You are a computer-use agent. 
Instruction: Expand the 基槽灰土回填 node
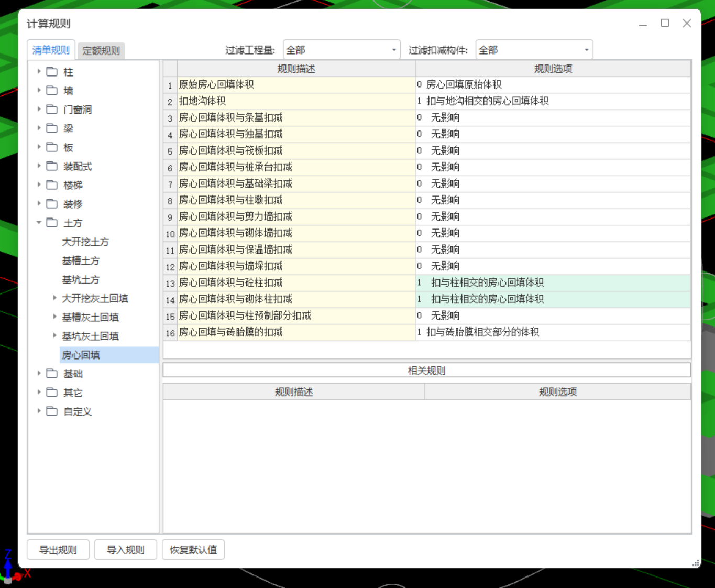54,317
